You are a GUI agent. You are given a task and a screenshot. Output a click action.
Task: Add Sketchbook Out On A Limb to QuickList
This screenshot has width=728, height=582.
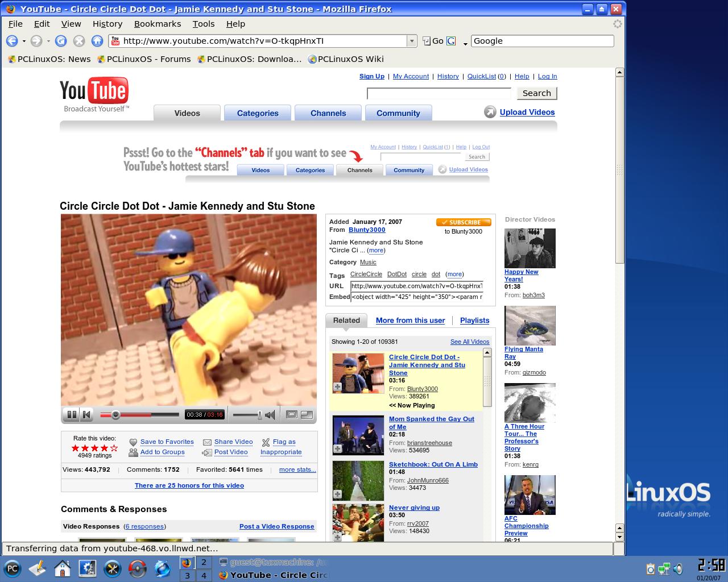pos(337,494)
